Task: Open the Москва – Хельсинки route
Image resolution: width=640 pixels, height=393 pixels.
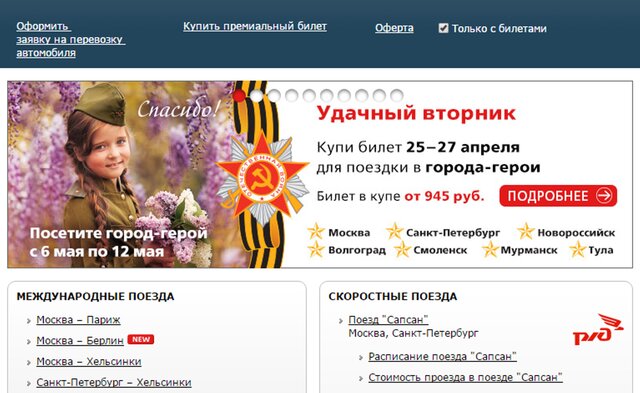Action: [89, 362]
